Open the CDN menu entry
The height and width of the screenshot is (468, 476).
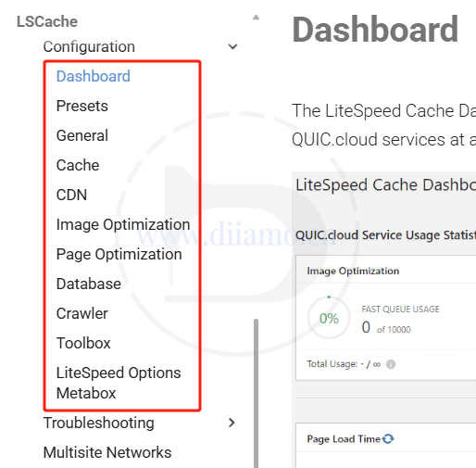[x=71, y=195]
